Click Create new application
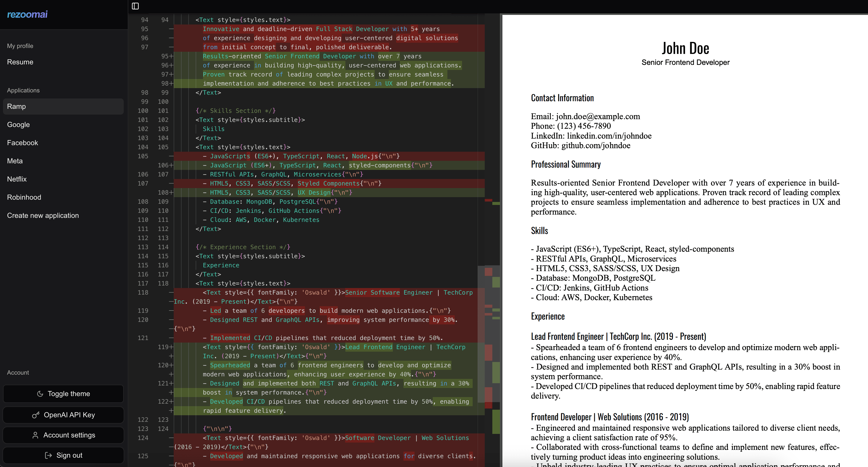 pyautogui.click(x=43, y=215)
